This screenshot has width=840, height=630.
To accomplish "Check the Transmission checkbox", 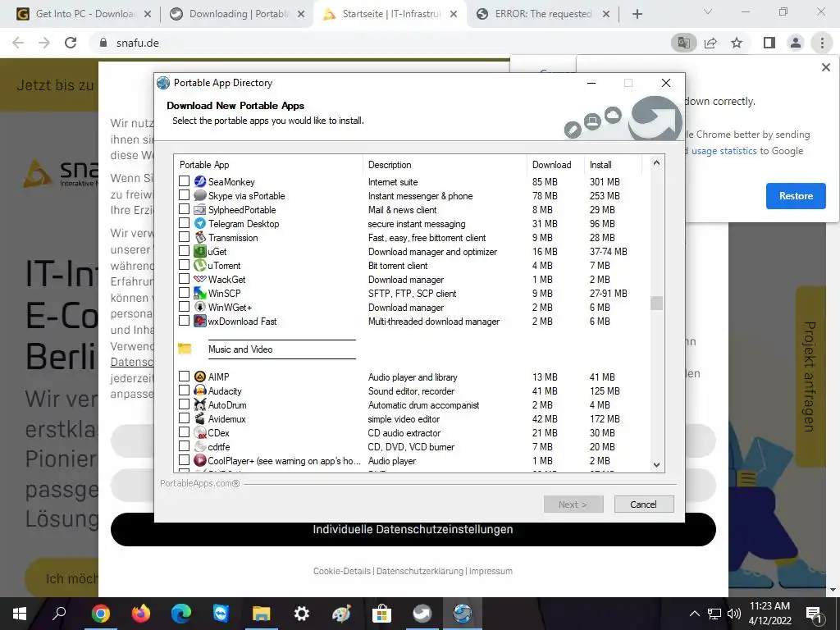I will pos(184,237).
